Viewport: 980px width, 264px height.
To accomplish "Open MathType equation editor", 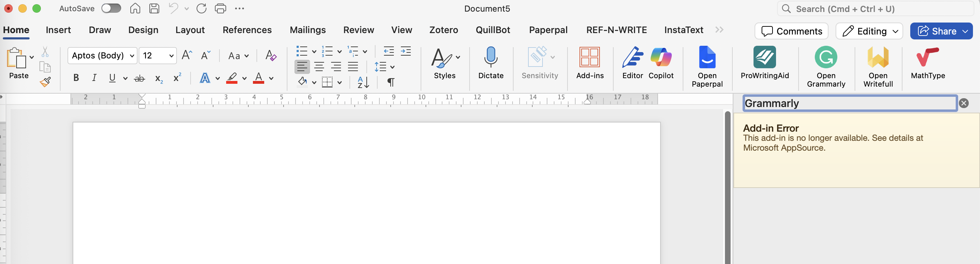I will click(928, 63).
